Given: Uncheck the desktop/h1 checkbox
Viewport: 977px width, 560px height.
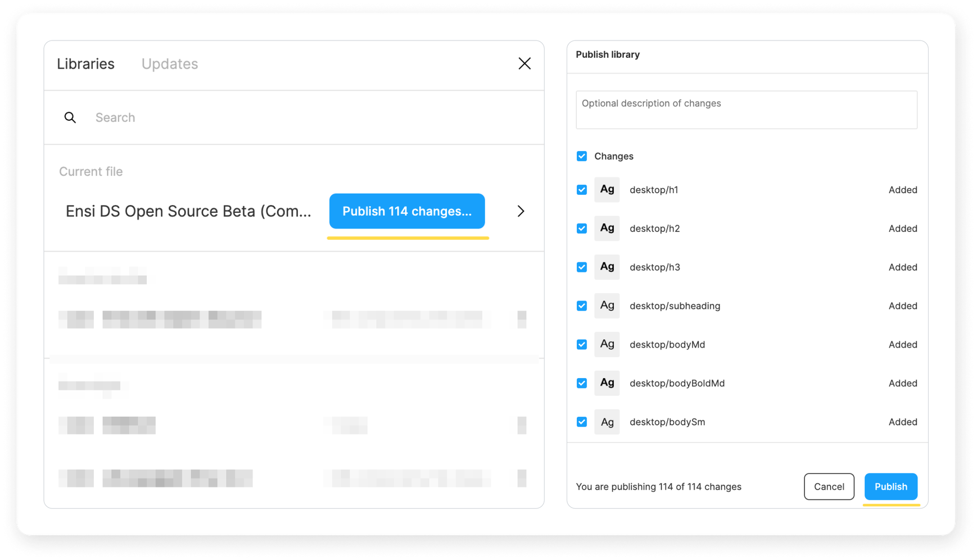Looking at the screenshot, I should (582, 190).
